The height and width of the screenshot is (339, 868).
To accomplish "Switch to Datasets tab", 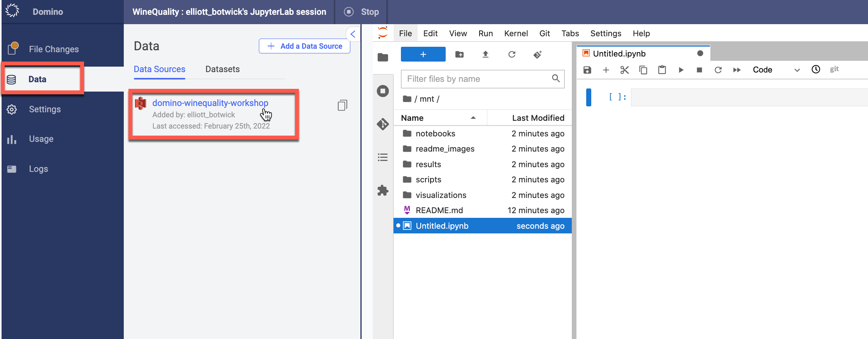I will tap(223, 69).
